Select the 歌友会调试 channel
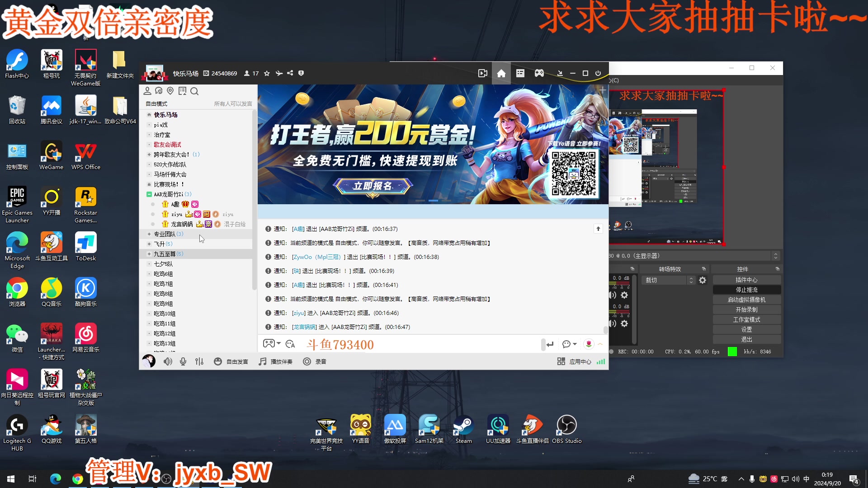Viewport: 868px width, 488px height. pos(167,145)
